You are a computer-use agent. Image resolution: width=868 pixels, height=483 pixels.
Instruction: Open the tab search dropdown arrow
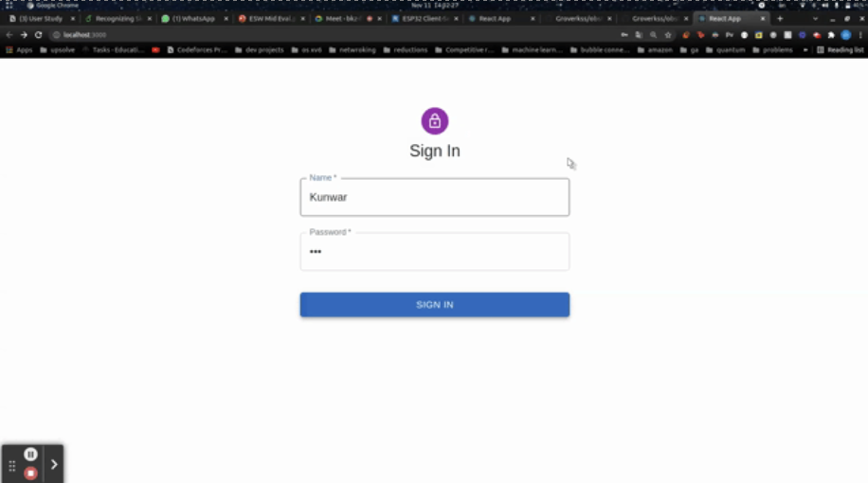(815, 19)
